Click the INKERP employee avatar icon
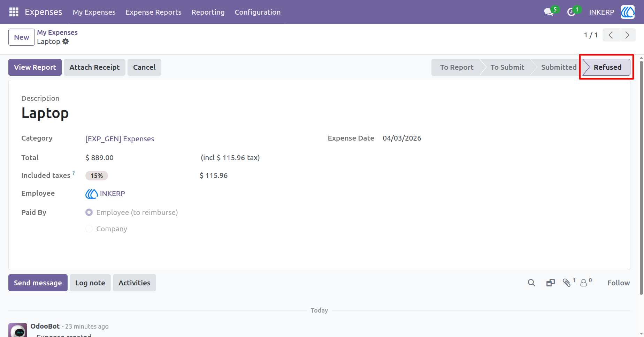644x337 pixels. pyautogui.click(x=91, y=194)
